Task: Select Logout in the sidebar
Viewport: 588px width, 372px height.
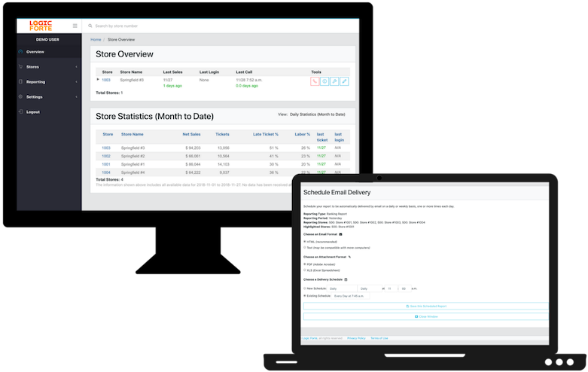Action: pos(32,111)
